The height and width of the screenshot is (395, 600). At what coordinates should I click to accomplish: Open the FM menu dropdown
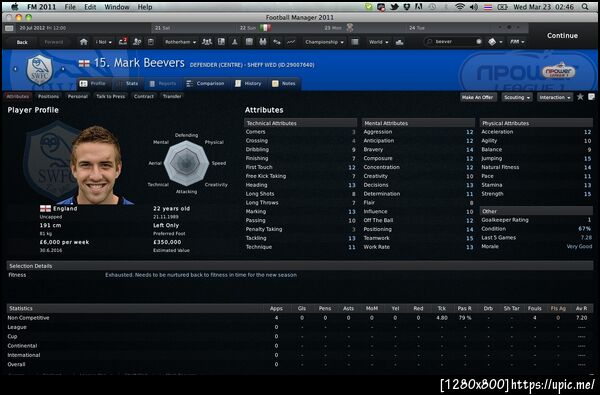[517, 42]
